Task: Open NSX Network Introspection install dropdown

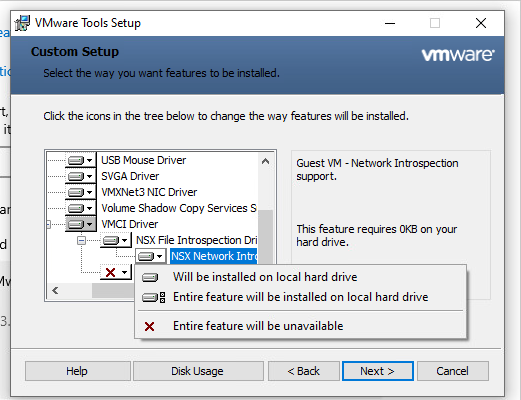Action: [150, 256]
